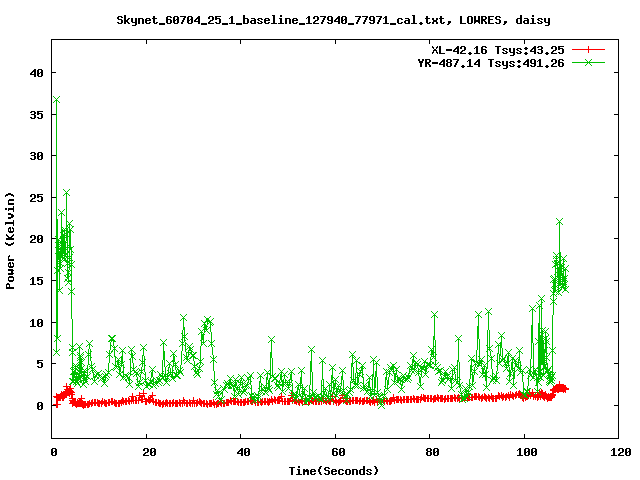
Task: Select the YR-487.14 Tsys:491.26 legend label
Action: pyautogui.click(x=491, y=63)
